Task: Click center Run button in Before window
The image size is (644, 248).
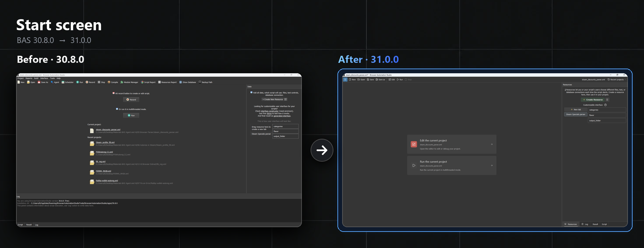Action: click(131, 115)
